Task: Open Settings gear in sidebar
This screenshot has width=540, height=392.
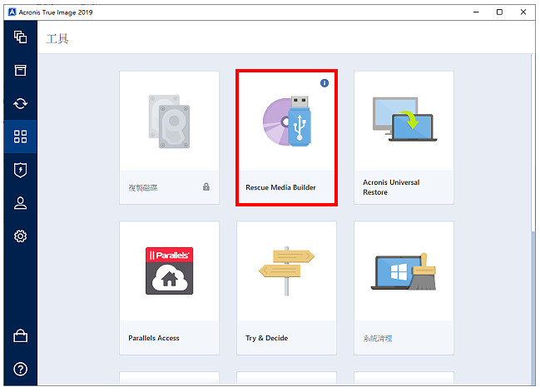Action: pyautogui.click(x=20, y=236)
